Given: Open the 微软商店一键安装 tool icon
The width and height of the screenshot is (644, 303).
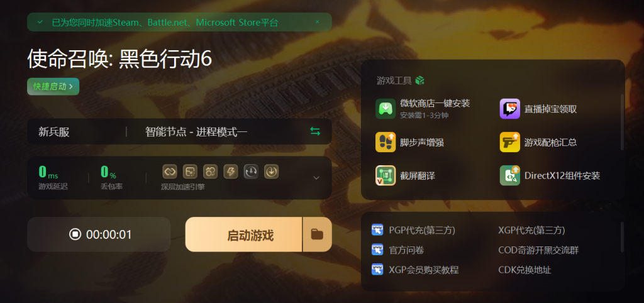Looking at the screenshot, I should pos(386,109).
